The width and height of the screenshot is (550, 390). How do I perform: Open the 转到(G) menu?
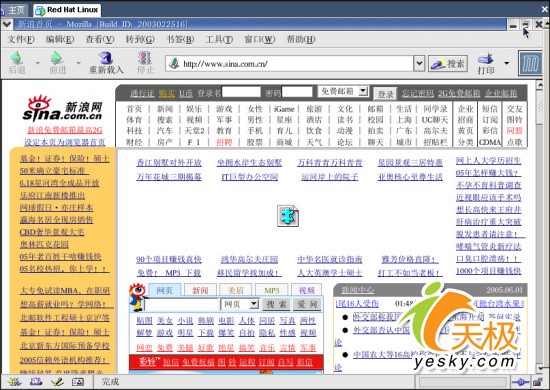(140, 39)
